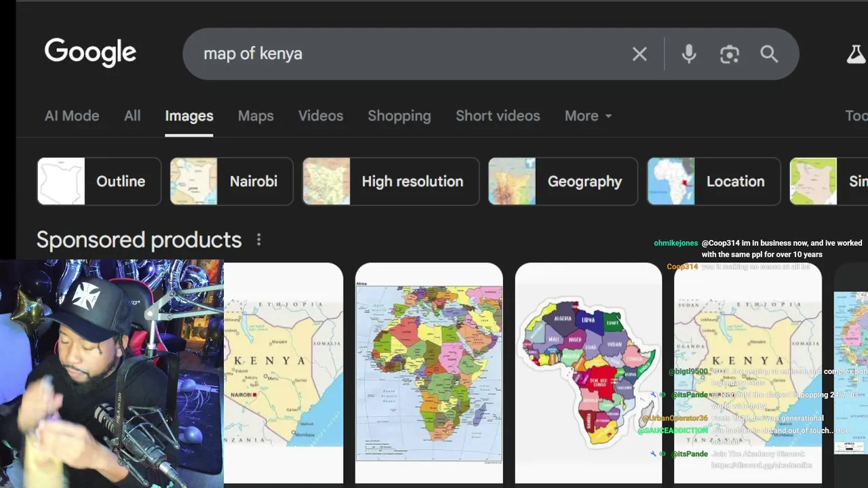Click the magnifying glass search button
The width and height of the screenshot is (868, 488).
[x=769, y=54]
